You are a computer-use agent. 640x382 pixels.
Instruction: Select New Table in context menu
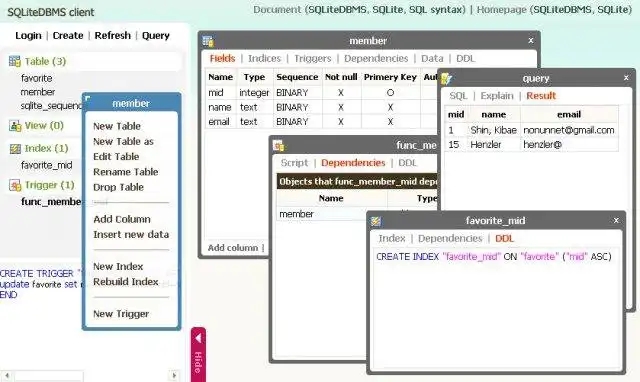[x=117, y=126]
